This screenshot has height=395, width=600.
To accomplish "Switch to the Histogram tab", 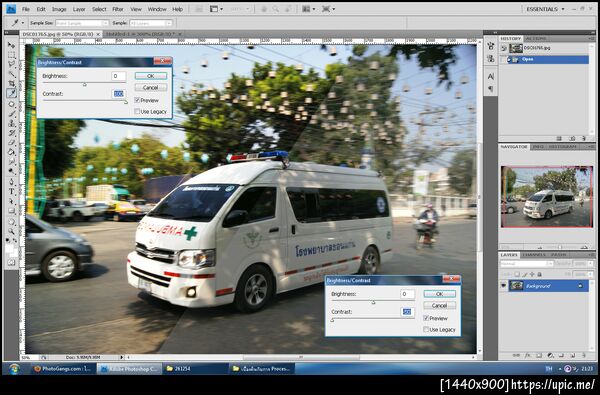I will pos(562,147).
